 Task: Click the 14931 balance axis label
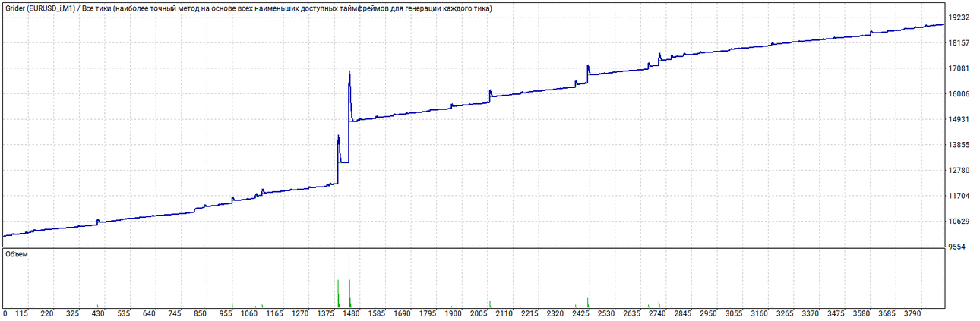coord(960,119)
